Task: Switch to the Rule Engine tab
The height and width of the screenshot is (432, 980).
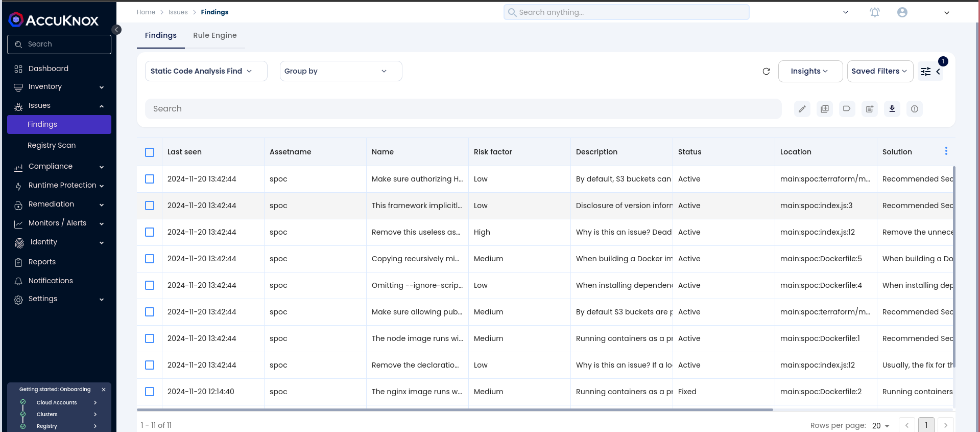Action: 215,35
